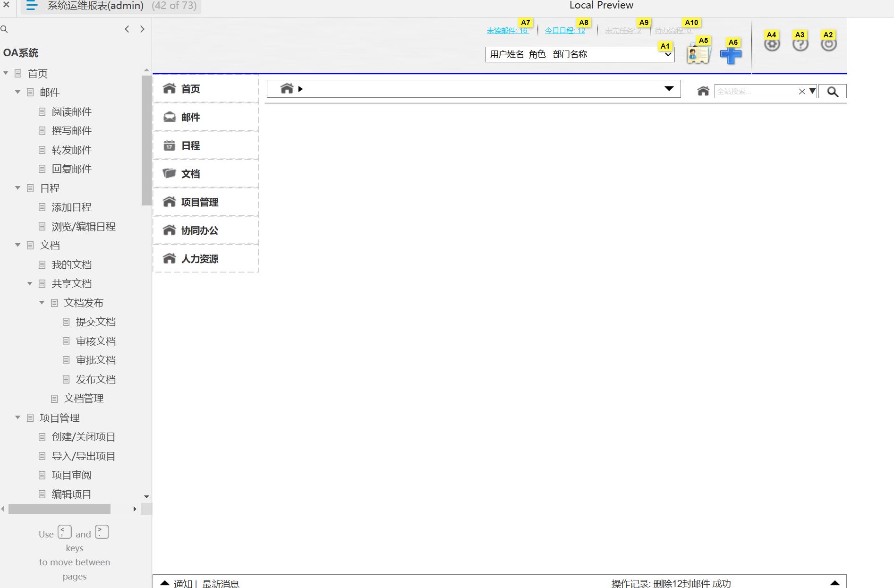The width and height of the screenshot is (894, 588).
Task: Click the 今日日程: 12 link
Action: (x=565, y=31)
